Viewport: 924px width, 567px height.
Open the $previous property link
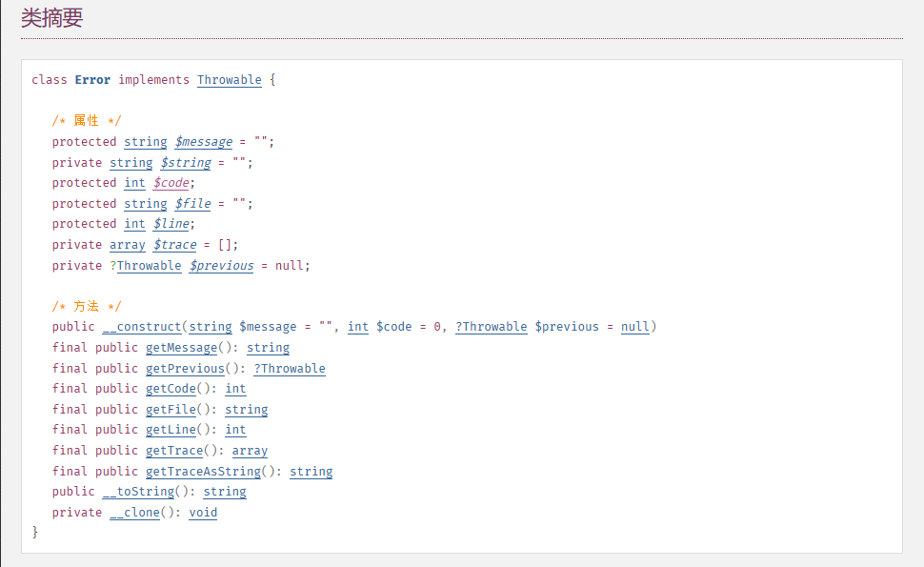(x=221, y=266)
